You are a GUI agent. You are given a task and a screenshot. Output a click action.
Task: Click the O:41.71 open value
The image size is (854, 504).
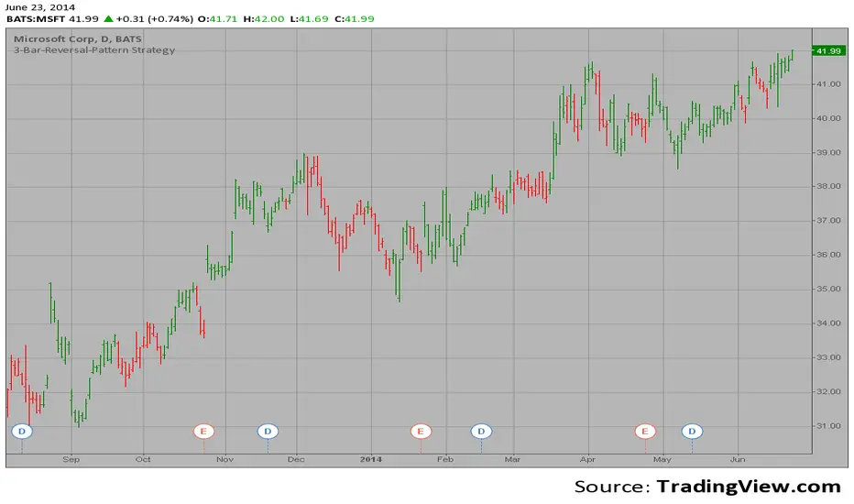tap(217, 18)
